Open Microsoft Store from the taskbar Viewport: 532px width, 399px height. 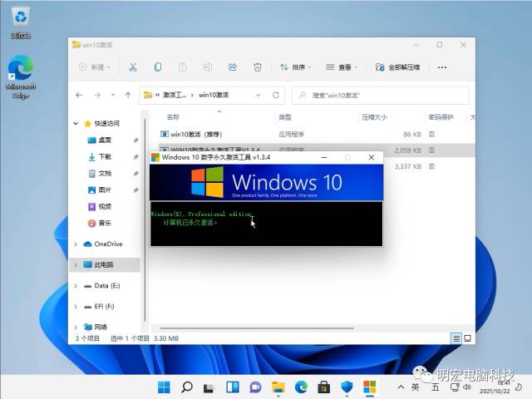coord(323,387)
